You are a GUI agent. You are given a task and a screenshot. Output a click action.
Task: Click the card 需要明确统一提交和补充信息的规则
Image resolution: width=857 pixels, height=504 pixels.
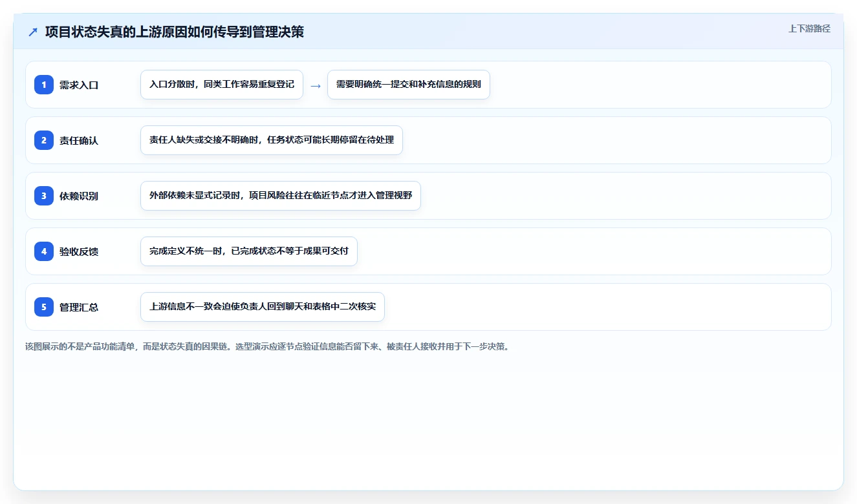pyautogui.click(x=409, y=85)
